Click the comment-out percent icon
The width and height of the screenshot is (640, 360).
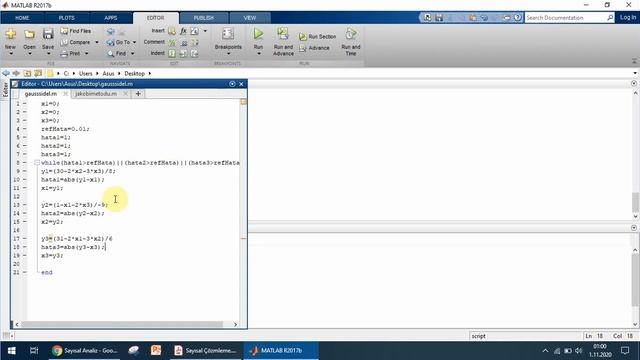point(172,42)
